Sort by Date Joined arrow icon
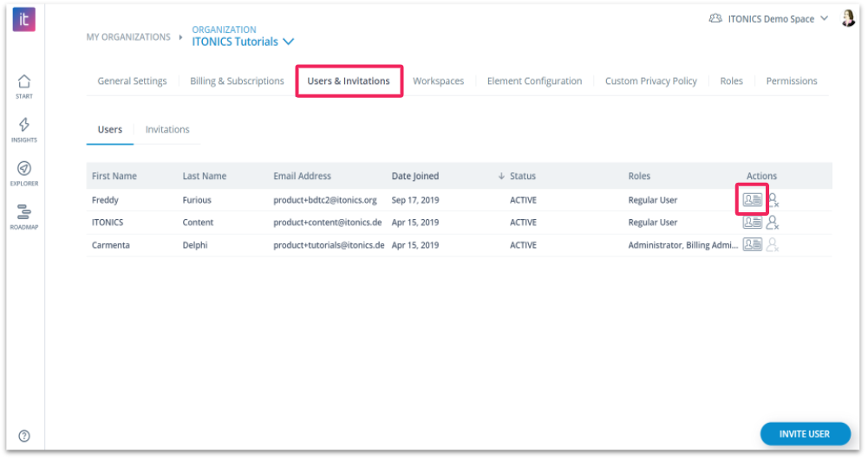868x460 pixels. coord(501,176)
